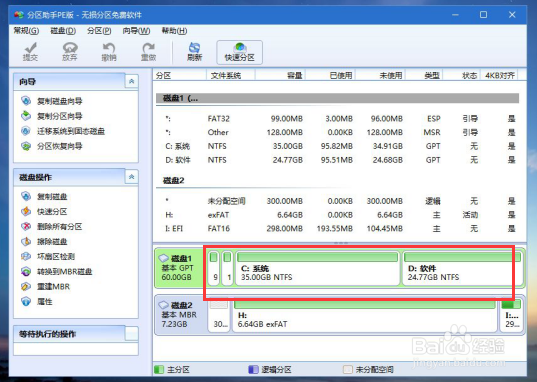
Task: Select the D: 软件 row in partition list
Action: point(337,160)
